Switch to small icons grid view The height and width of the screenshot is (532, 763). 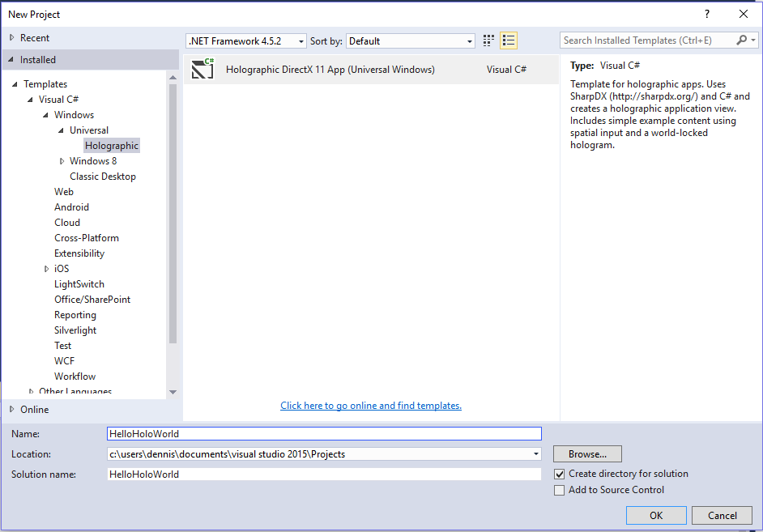tap(488, 40)
